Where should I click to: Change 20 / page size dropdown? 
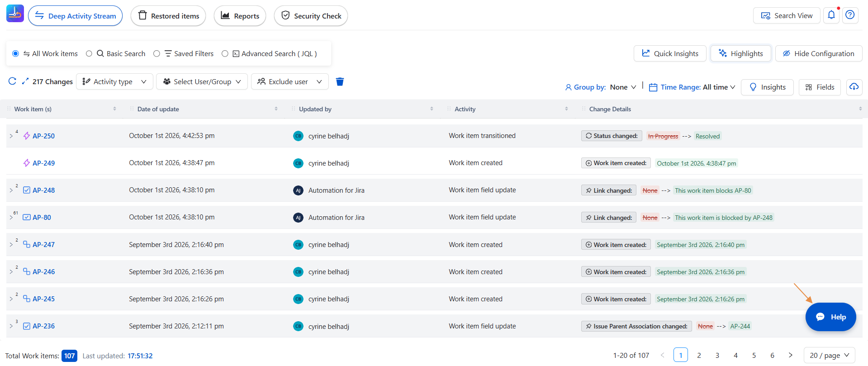point(830,355)
